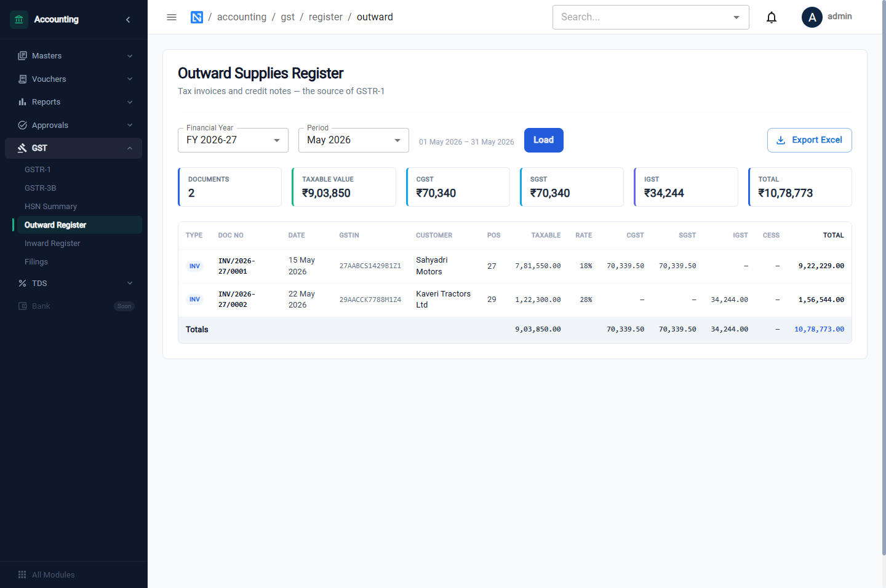Click the page vertical scrollbar
Image resolution: width=886 pixels, height=588 pixels.
coord(884,278)
